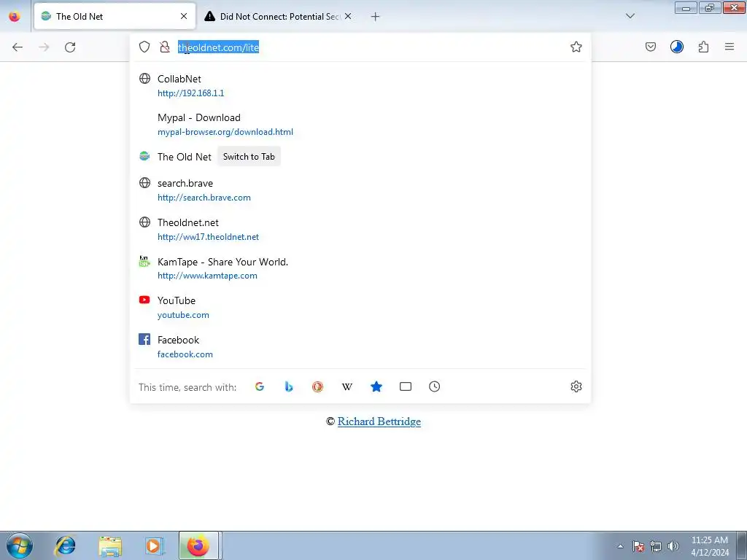Click the KamTape favicon in suggestions
The height and width of the screenshot is (560, 747).
pos(144,261)
